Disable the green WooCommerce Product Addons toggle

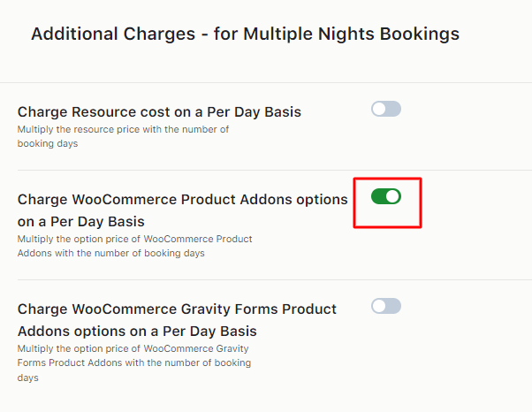386,196
